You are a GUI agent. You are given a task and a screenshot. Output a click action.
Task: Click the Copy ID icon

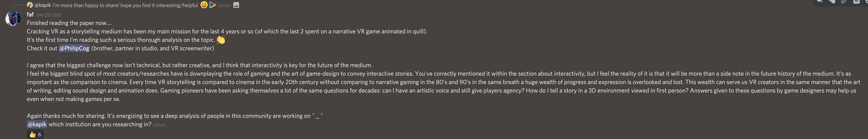856,1
